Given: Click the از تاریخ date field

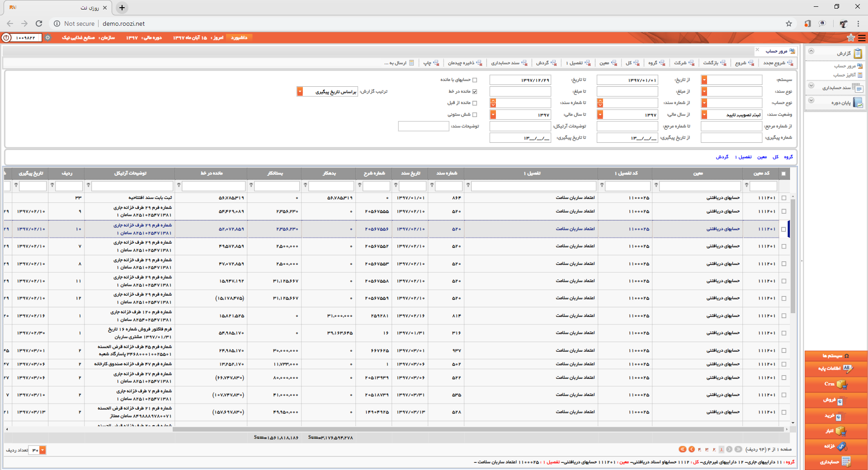Looking at the screenshot, I should [x=627, y=80].
